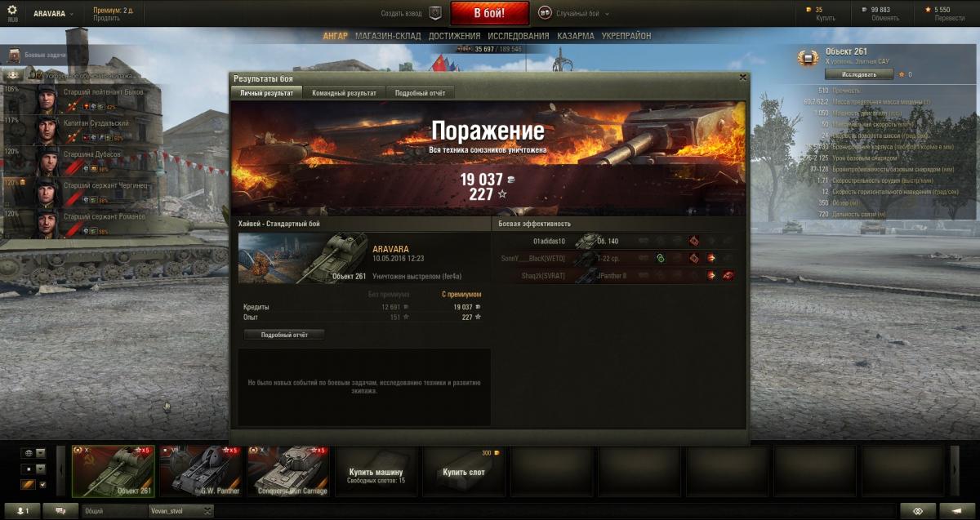
Task: Switch to the Командный результат tab
Action: [x=344, y=93]
